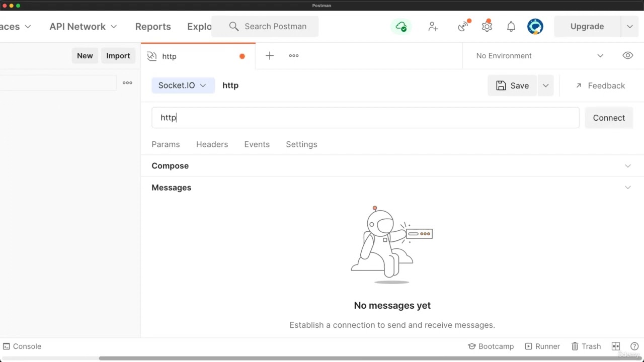Expand the API Network dropdown
The image size is (644, 362).
pos(83,27)
